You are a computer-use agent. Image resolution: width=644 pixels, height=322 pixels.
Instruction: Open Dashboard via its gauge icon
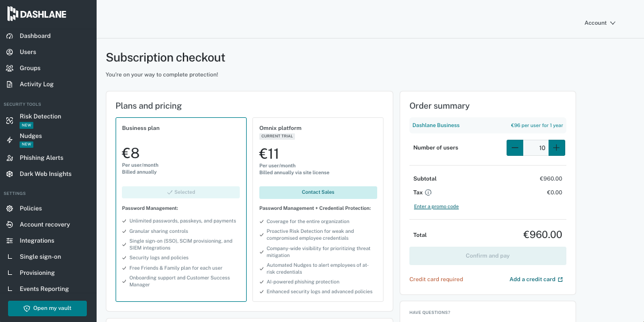click(x=10, y=36)
